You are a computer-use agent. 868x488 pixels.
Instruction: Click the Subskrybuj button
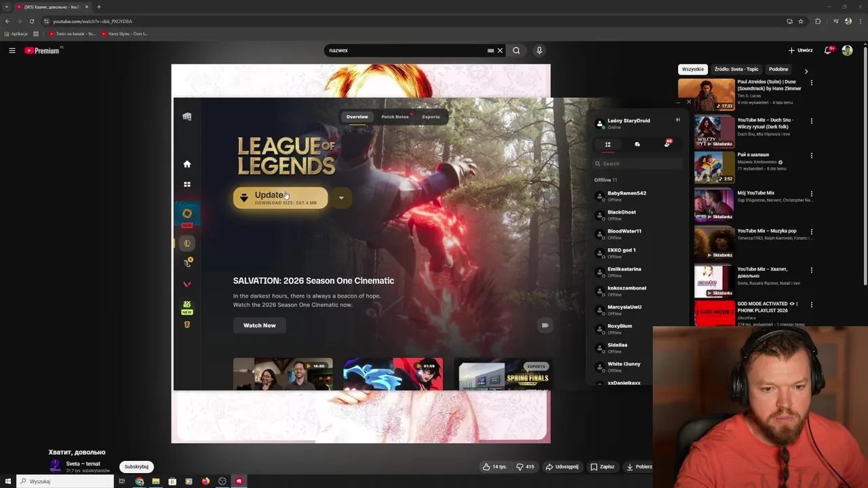coord(136,466)
